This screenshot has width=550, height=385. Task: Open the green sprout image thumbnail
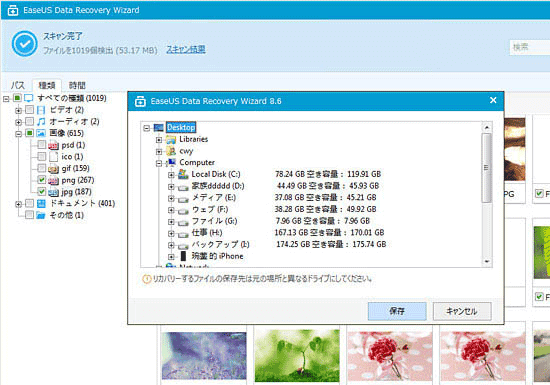pyautogui.click(x=297, y=356)
